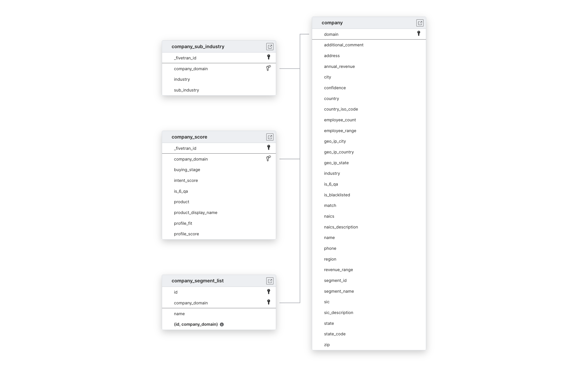Click the external link icon on company_score

pos(270,136)
